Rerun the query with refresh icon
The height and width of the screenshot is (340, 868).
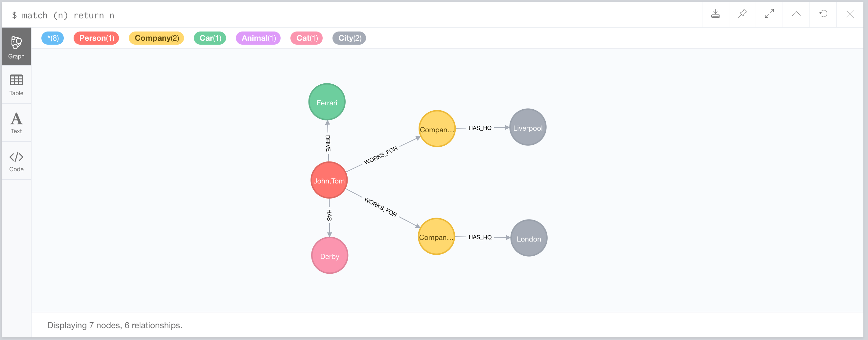(x=823, y=14)
